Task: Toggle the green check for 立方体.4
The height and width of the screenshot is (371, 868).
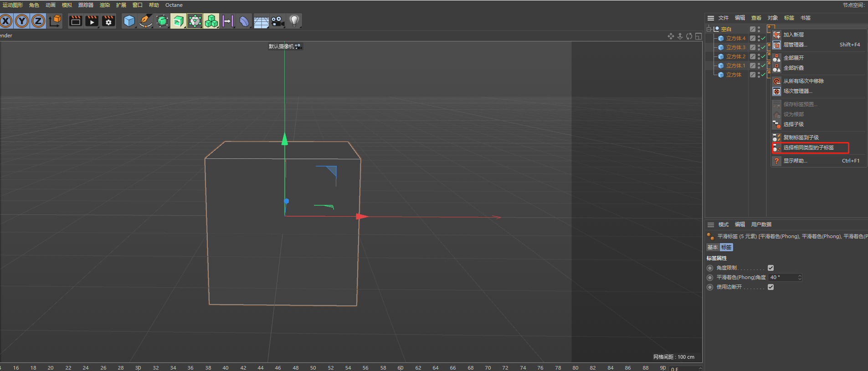Action: [x=763, y=38]
